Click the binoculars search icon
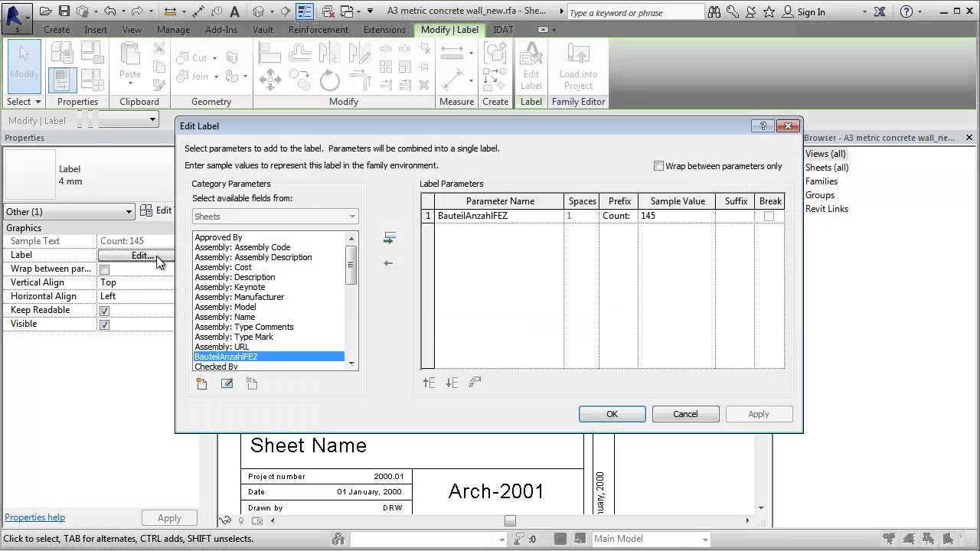This screenshot has height=551, width=980. point(714,11)
